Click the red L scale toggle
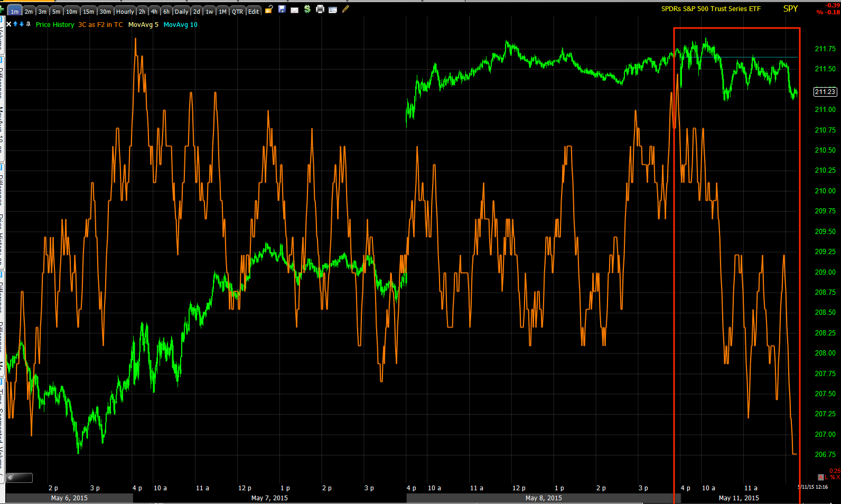841x504 pixels. [x=827, y=477]
